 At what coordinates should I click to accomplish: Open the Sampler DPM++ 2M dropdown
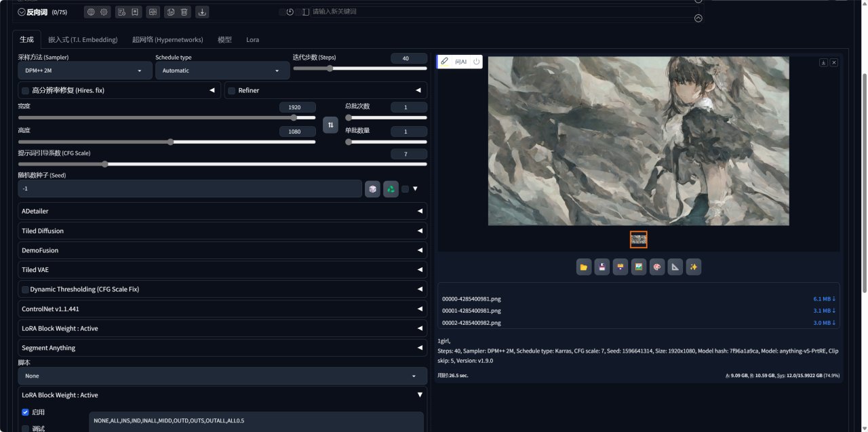[x=85, y=71]
